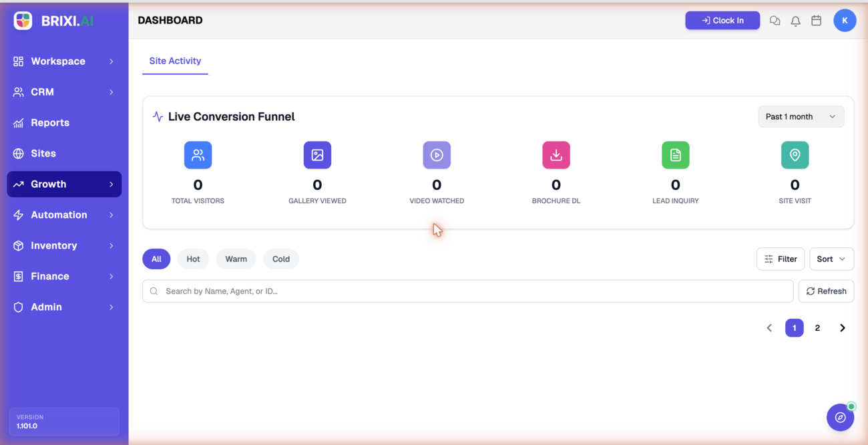This screenshot has width=868, height=445.
Task: Go to the next page arrow
Action: point(843,328)
